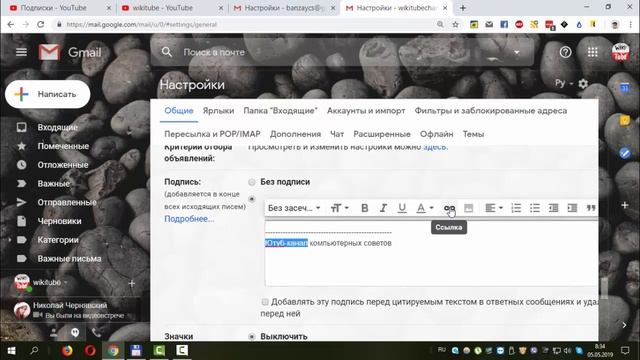Switch to the Ярлыки settings tab

(218, 111)
